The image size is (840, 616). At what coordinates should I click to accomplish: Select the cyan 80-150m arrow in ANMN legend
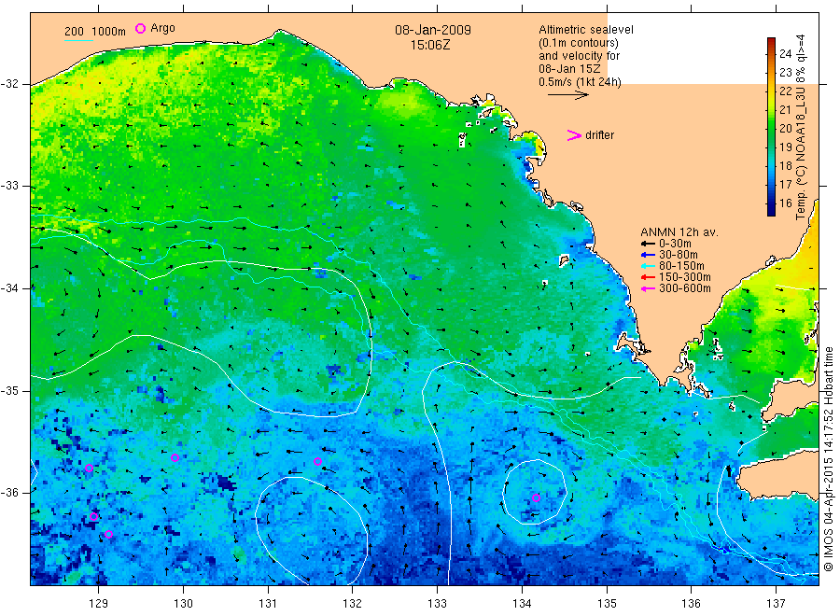click(649, 266)
